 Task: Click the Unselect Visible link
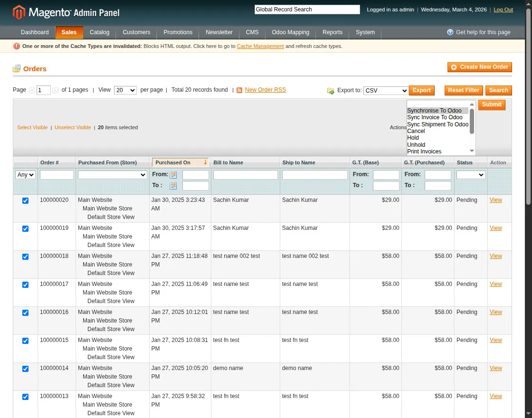[73, 128]
